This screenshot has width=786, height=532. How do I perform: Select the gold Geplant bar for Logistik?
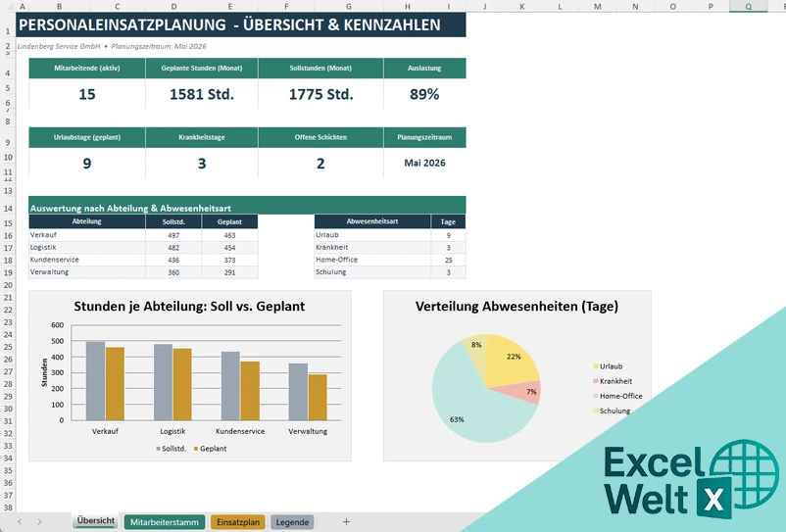pos(182,384)
